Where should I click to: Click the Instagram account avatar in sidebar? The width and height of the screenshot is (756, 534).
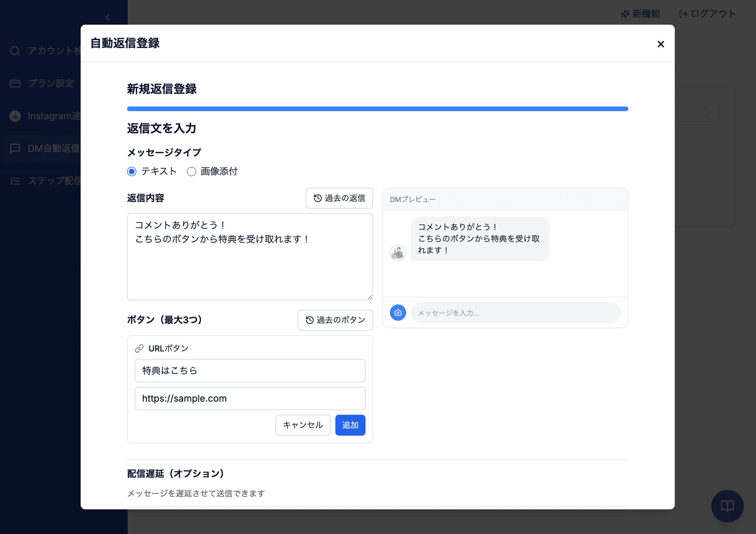[15, 116]
